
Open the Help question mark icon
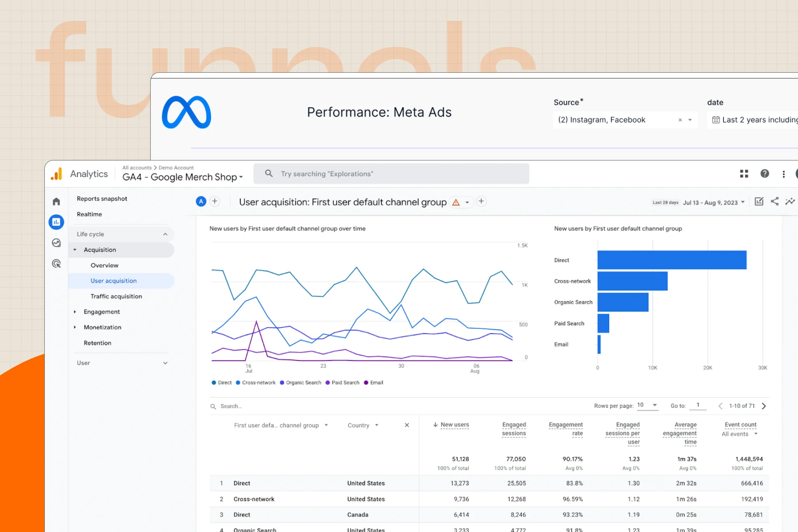coord(765,174)
